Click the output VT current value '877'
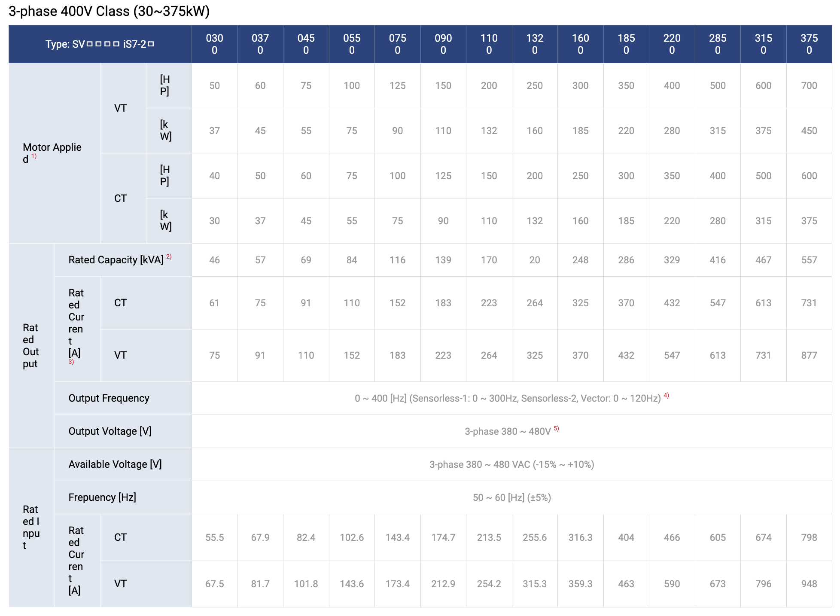The image size is (840, 616). click(809, 355)
